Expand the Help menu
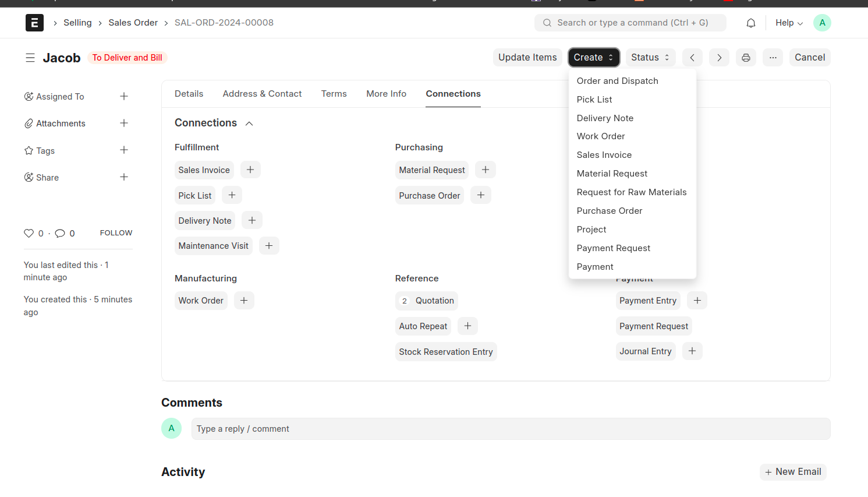The image size is (868, 497). pyautogui.click(x=789, y=23)
